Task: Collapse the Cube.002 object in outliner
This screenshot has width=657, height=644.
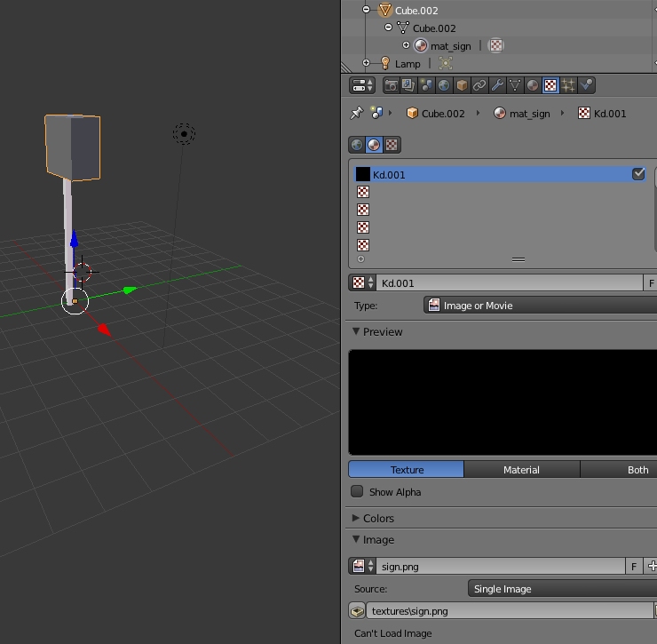Action: (365, 11)
